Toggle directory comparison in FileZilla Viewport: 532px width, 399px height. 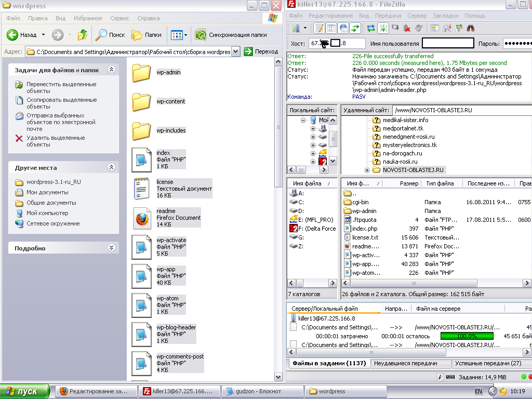pyautogui.click(x=435, y=28)
